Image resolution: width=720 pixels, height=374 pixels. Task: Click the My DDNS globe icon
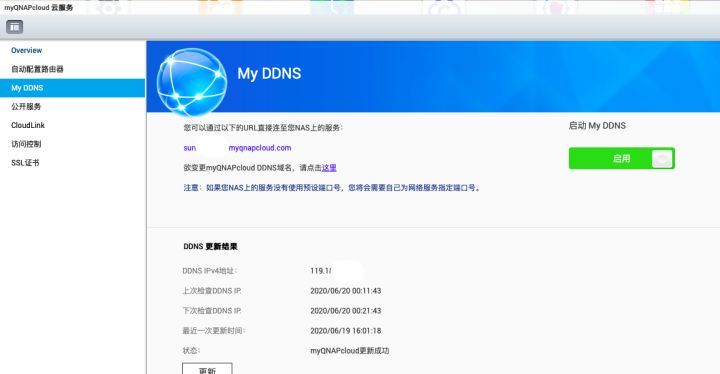tap(191, 82)
